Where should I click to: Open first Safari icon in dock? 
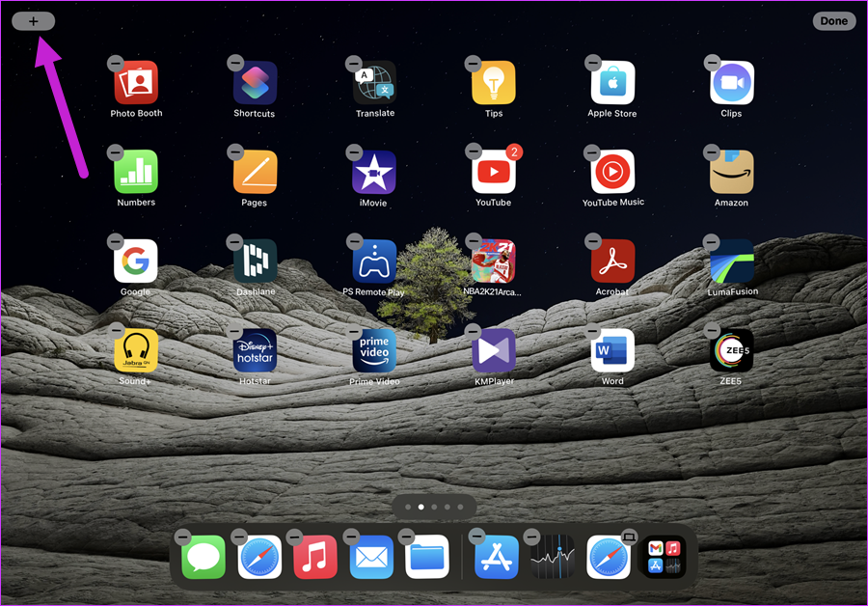point(259,557)
